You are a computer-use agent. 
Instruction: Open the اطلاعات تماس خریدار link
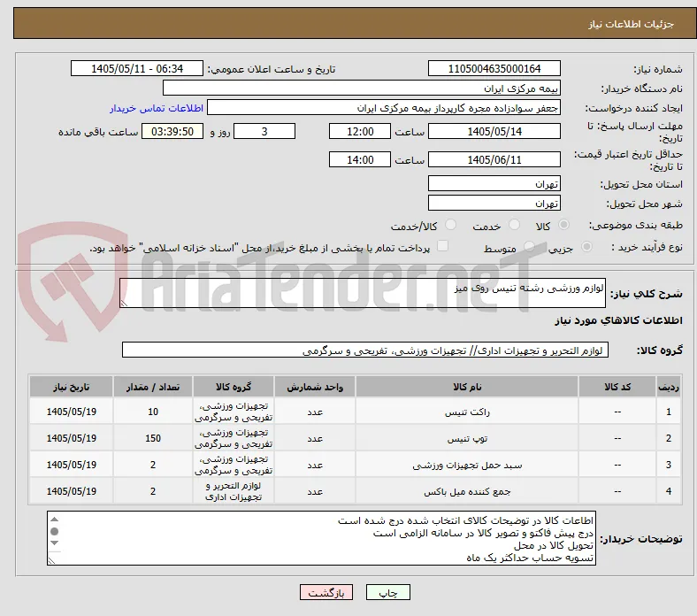coord(157,108)
